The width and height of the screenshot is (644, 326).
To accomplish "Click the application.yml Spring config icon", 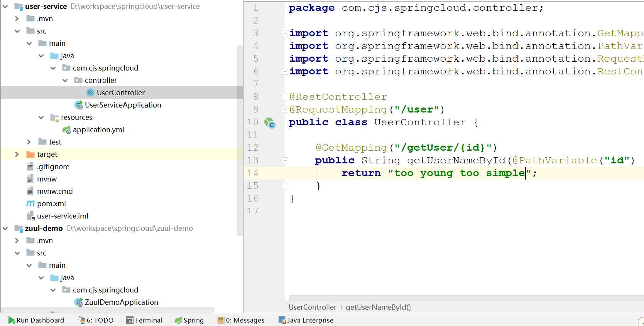I will click(67, 130).
